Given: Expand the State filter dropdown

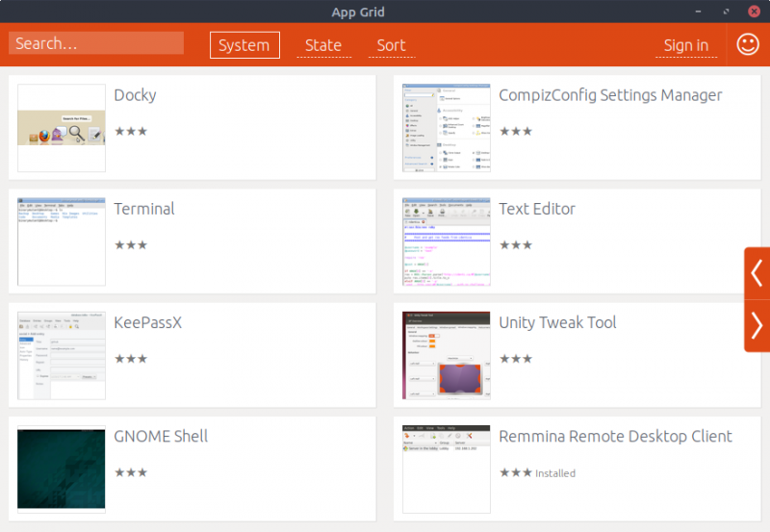Looking at the screenshot, I should [323, 45].
